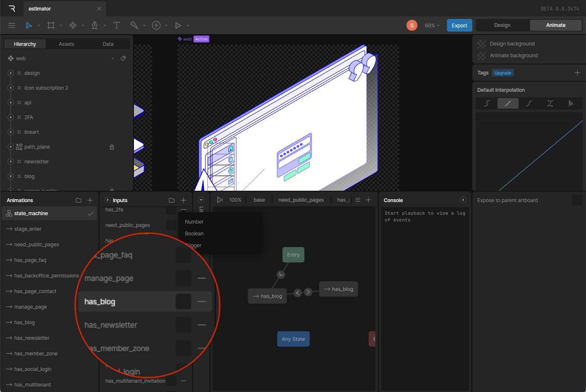Expand the design layer in Hierarchy
Viewport: 586px width, 392px height.
pyautogui.click(x=10, y=73)
